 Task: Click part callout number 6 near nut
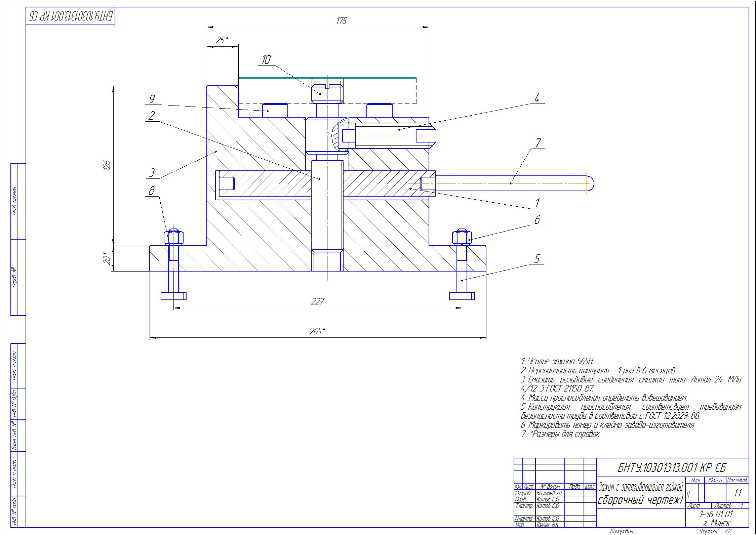click(x=537, y=220)
